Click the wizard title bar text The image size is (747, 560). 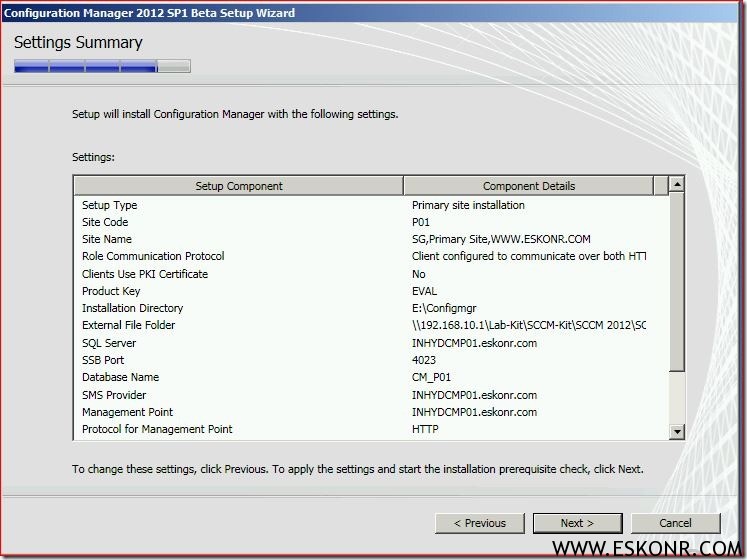[x=149, y=13]
